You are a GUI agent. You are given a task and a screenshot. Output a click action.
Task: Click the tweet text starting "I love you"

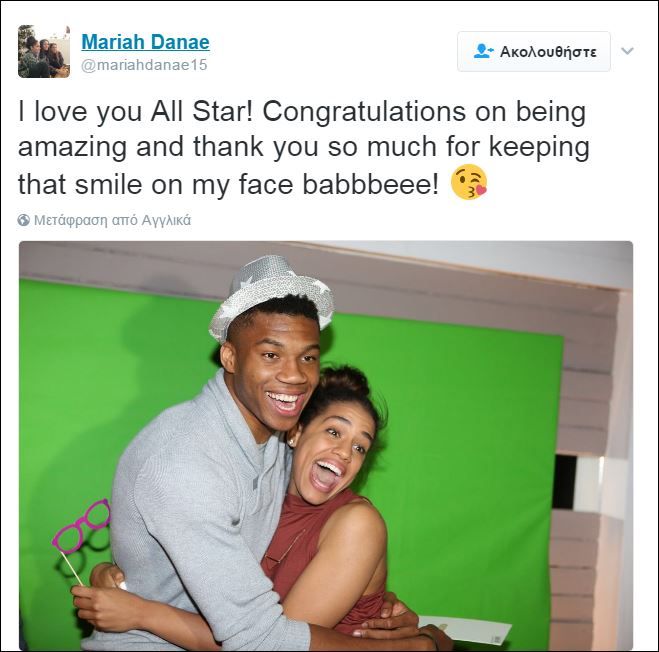tap(303, 148)
